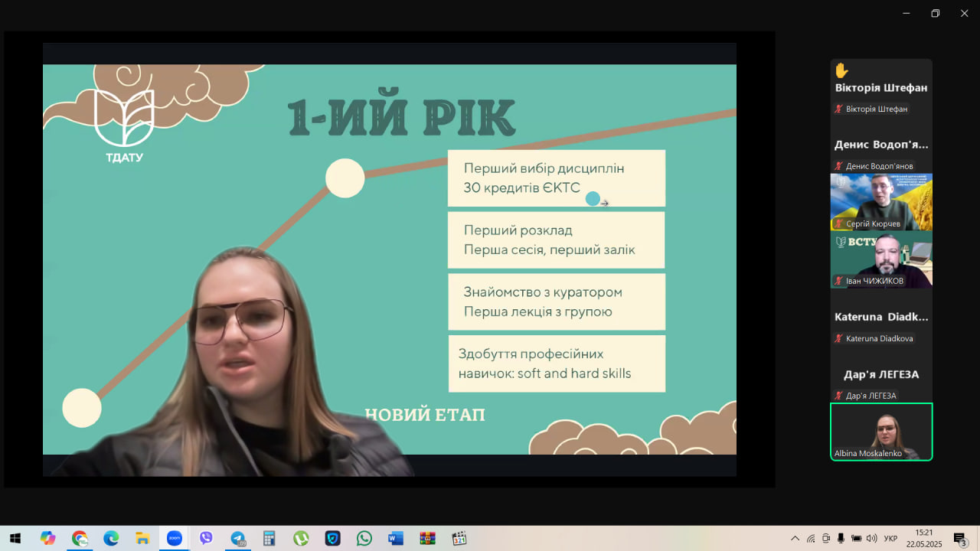Screen dimensions: 980x551
Task: Click the ТДАТУ logo on the slide
Action: (124, 126)
